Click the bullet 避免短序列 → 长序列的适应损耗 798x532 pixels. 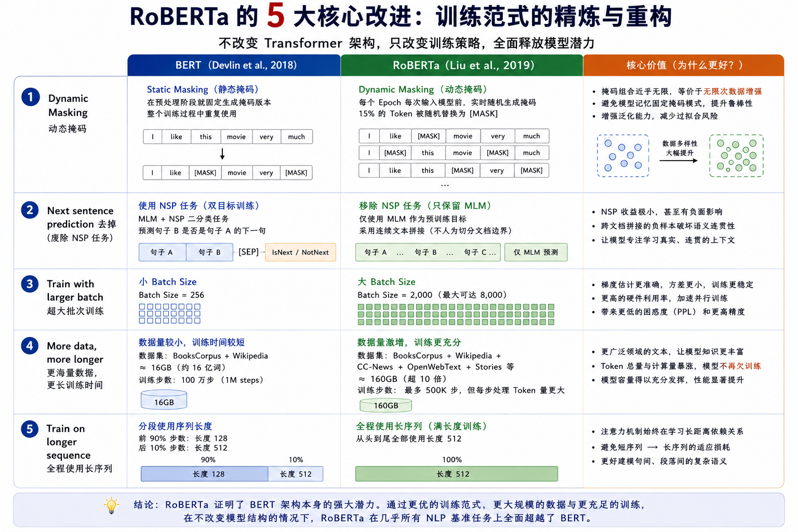(x=665, y=447)
